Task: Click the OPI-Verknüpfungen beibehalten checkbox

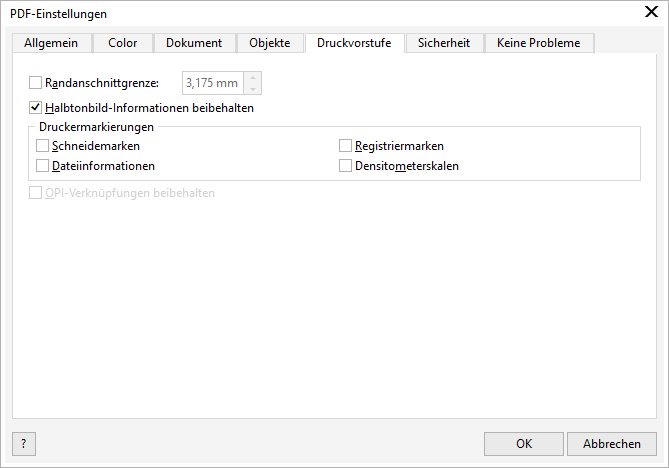Action: (36, 193)
